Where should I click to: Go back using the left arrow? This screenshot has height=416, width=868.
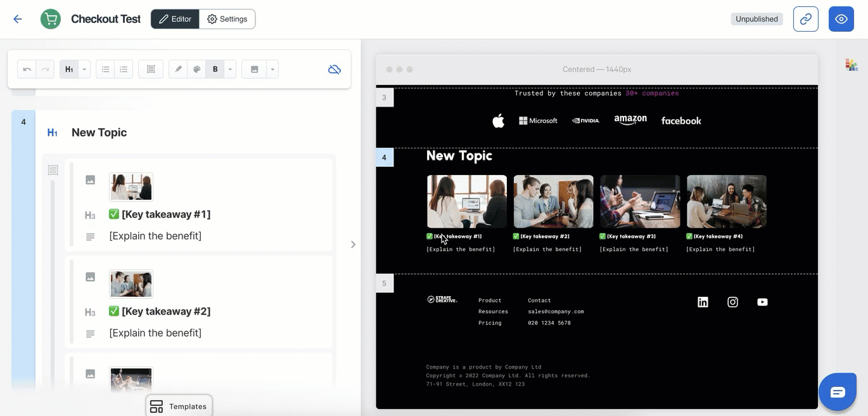click(x=18, y=19)
